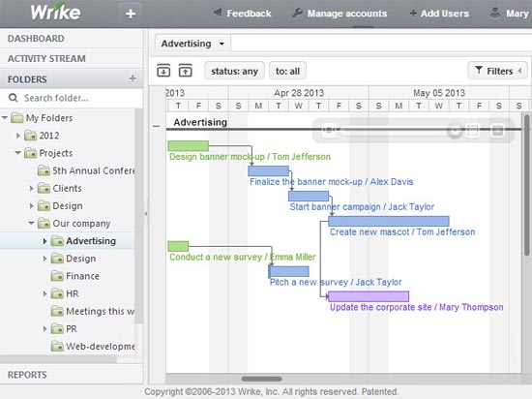Image resolution: width=532 pixels, height=399 pixels.
Task: Click the Feedback megaphone icon
Action: (217, 14)
